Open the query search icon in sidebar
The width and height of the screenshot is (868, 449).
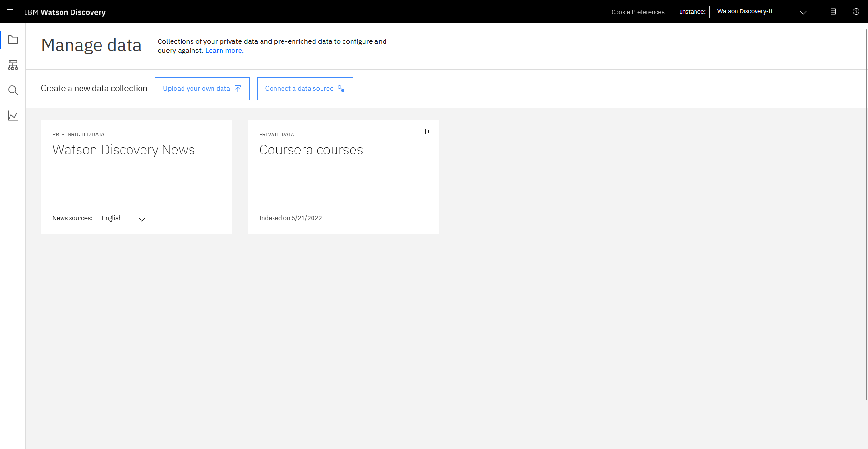click(x=13, y=90)
